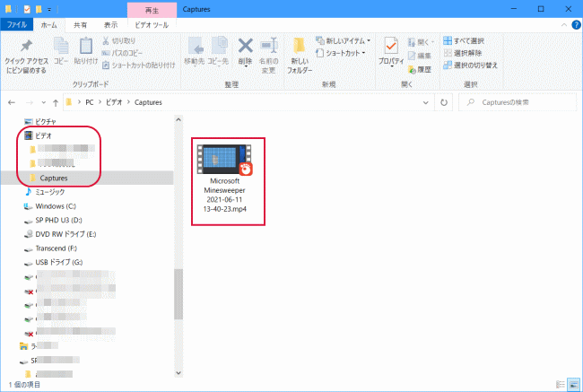
Task: Select SP PHD U3 (D:) drive
Action: [58, 220]
